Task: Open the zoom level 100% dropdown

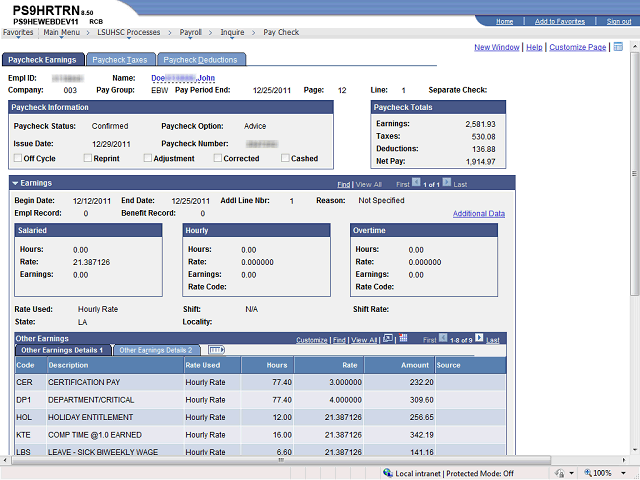Action: (x=623, y=473)
